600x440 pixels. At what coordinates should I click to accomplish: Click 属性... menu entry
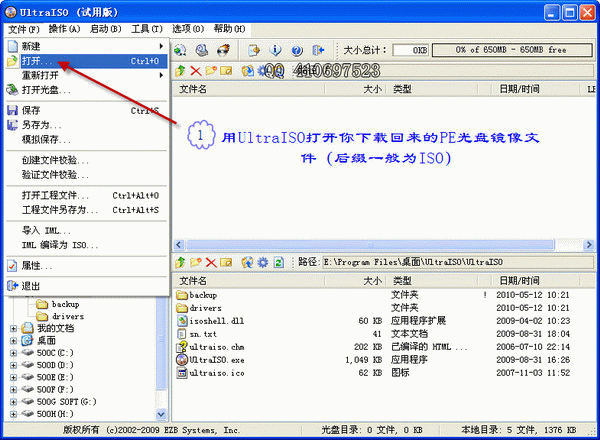(x=38, y=266)
